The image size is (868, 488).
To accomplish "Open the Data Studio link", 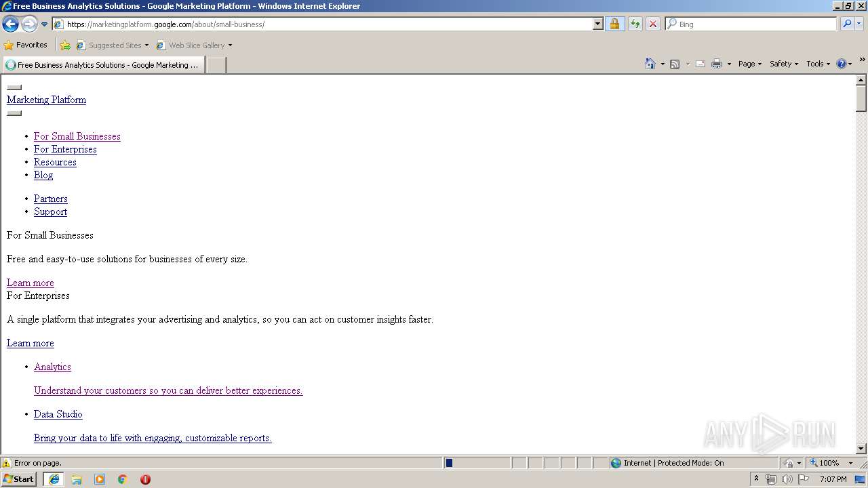I will (x=58, y=414).
